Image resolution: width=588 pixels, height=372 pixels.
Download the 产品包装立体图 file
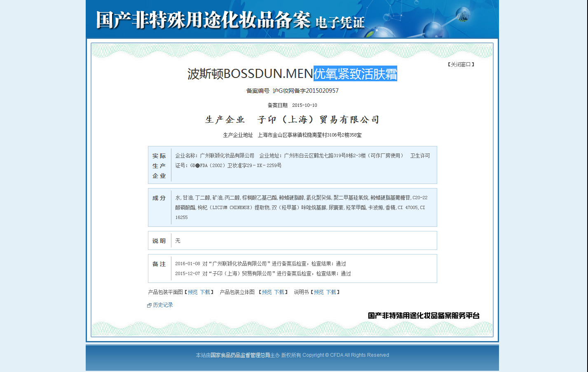[279, 292]
